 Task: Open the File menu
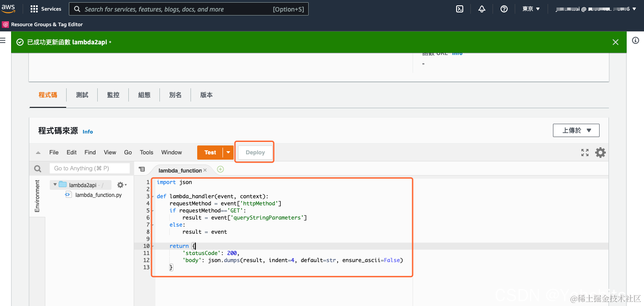[x=54, y=153]
